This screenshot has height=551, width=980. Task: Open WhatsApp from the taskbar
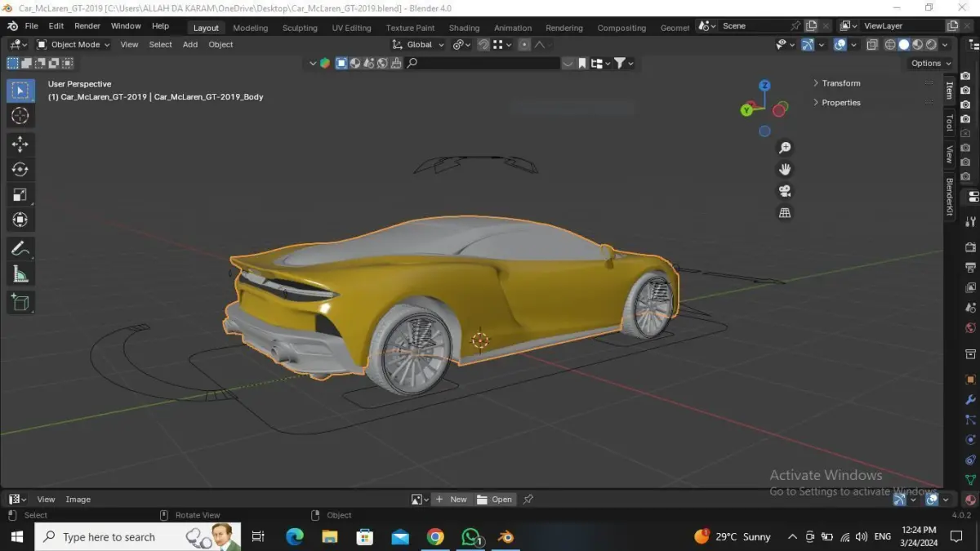pyautogui.click(x=471, y=536)
